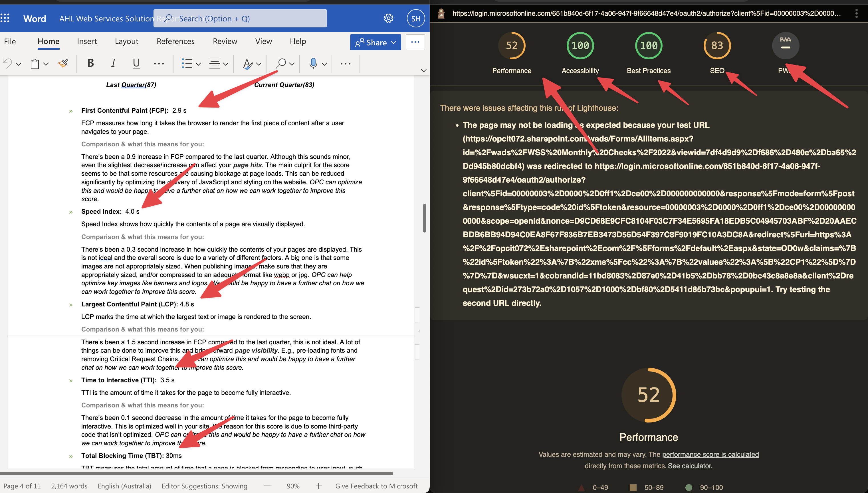This screenshot has height=493, width=868.
Task: Open the See calculator link
Action: coord(690,466)
